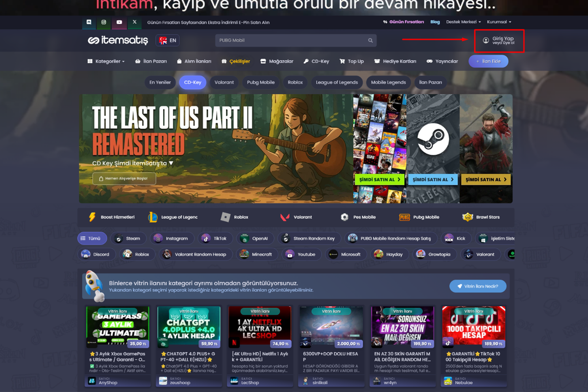This screenshot has height=392, width=588.
Task: Open Yayıncılar in the navigation
Action: [442, 61]
